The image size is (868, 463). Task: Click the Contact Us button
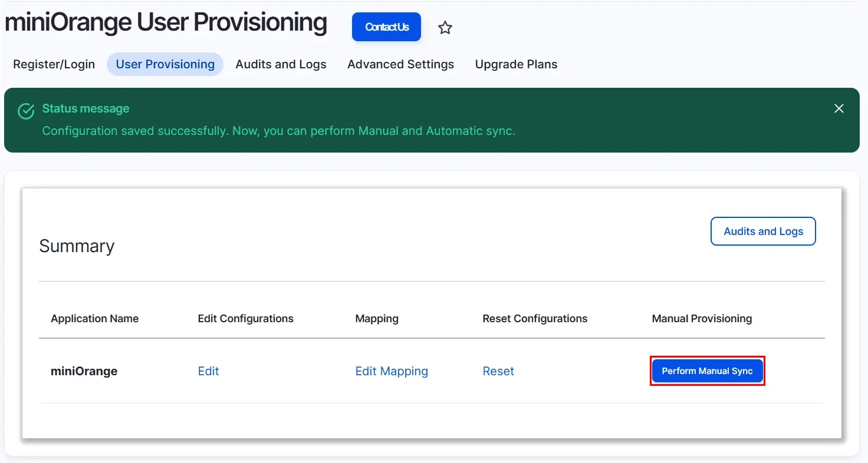pyautogui.click(x=387, y=27)
